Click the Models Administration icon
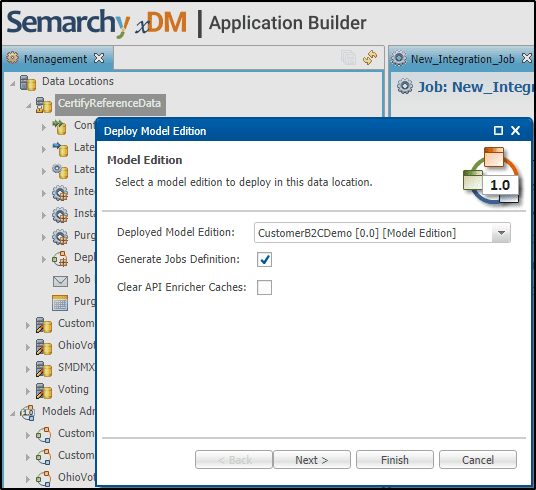The width and height of the screenshot is (536, 490). (27, 413)
